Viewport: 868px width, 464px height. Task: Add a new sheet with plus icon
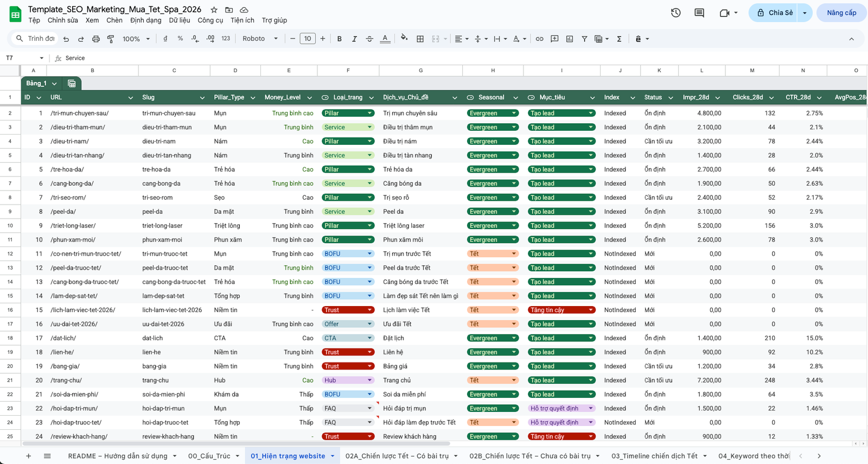[x=29, y=456]
